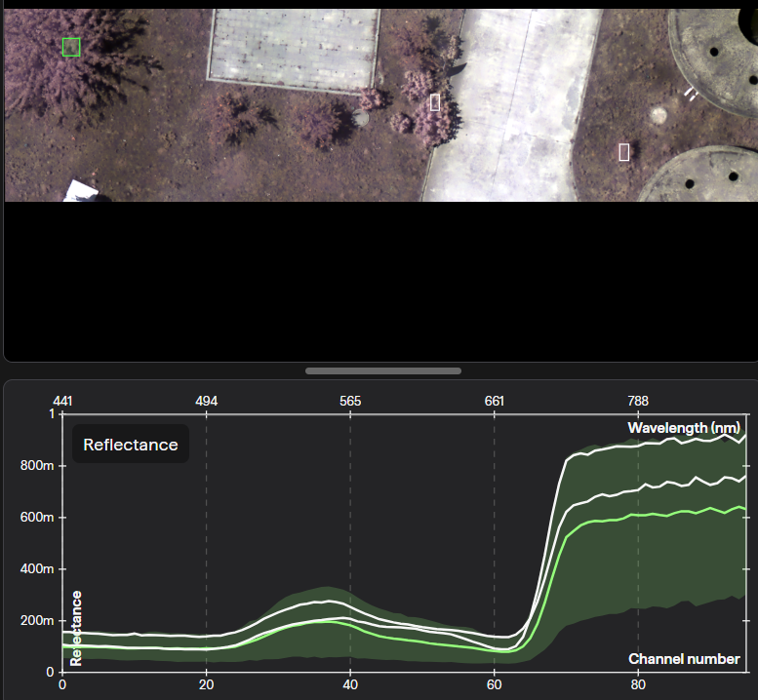The height and width of the screenshot is (700, 758).
Task: Click the Wavelength (nm) axis title
Action: 684,428
